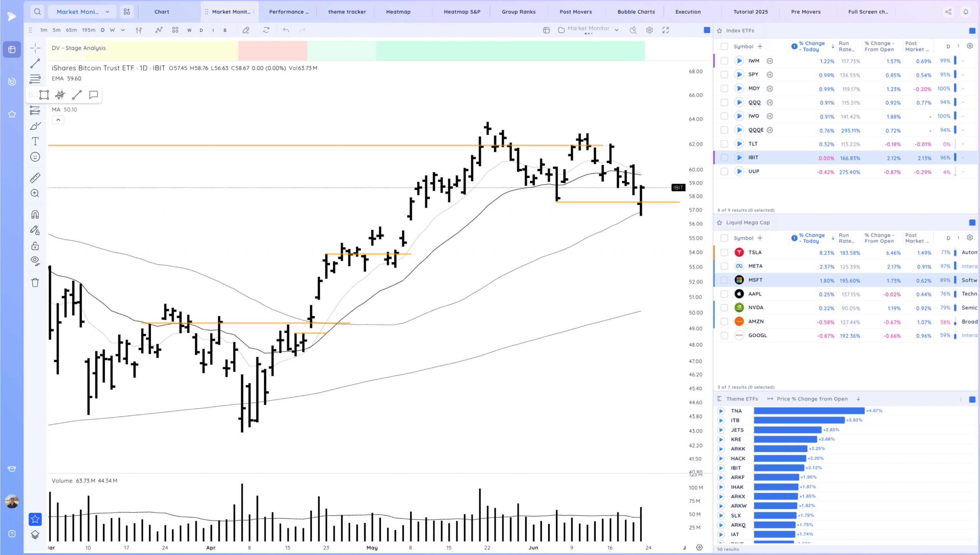Viewport: 980px width, 555px height.
Task: Collapse the indicator legend chevron
Action: pos(58,120)
